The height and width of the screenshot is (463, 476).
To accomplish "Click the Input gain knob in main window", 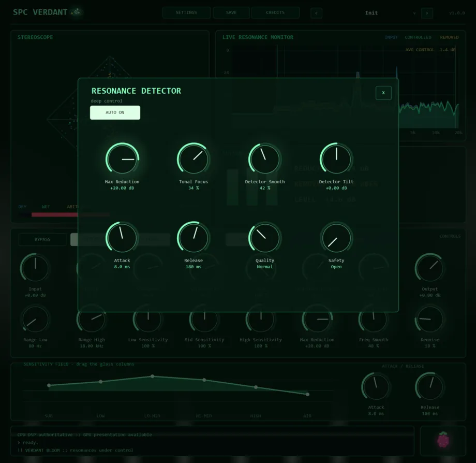I will coord(35,268).
